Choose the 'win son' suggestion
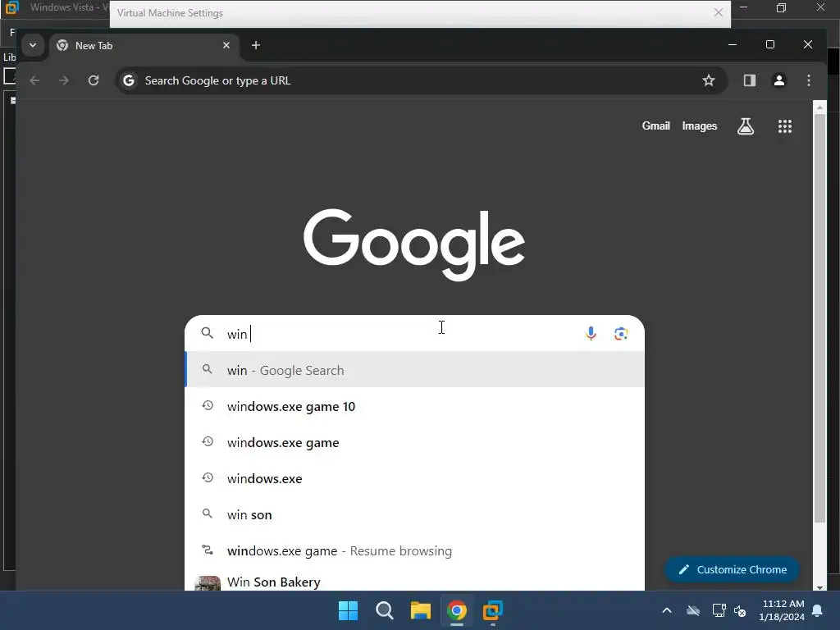Screen dimensions: 840x630 tap(414, 514)
